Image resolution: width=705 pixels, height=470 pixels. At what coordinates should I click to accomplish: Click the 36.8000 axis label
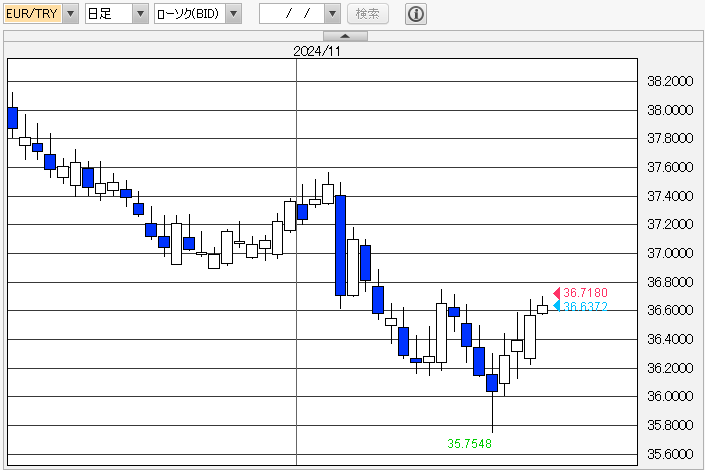pos(670,282)
